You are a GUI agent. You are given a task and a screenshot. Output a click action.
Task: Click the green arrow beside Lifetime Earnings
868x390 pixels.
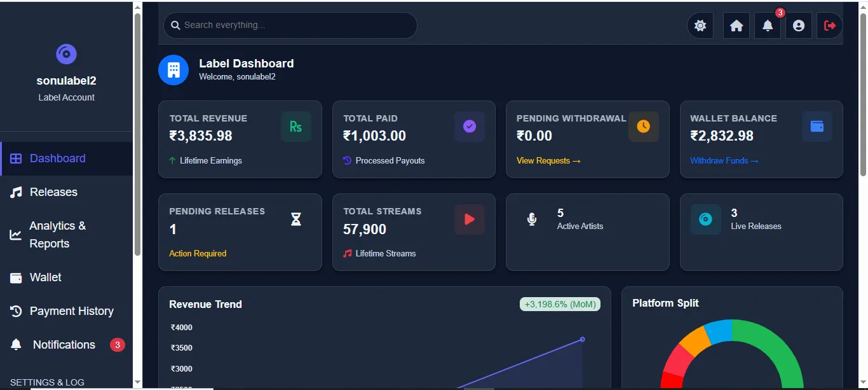(x=172, y=161)
